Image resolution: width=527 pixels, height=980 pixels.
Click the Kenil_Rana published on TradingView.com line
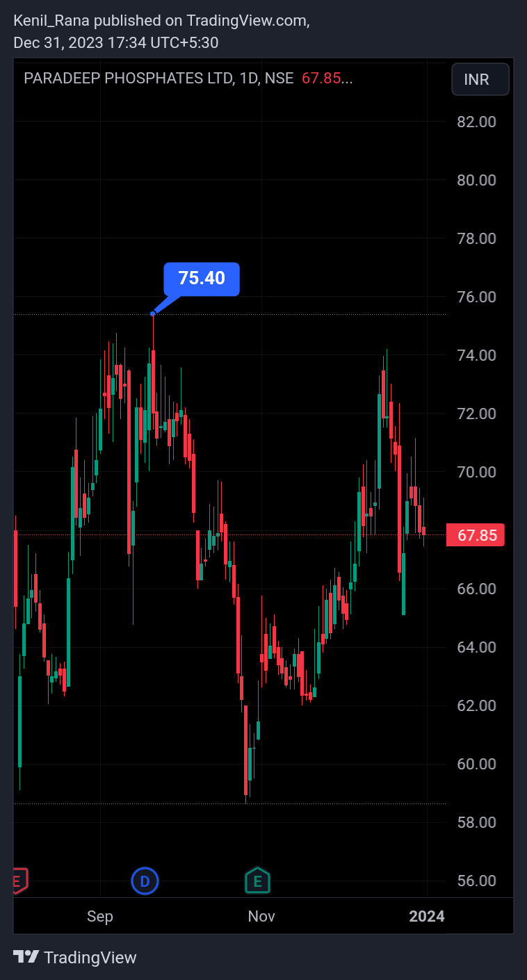(161, 21)
